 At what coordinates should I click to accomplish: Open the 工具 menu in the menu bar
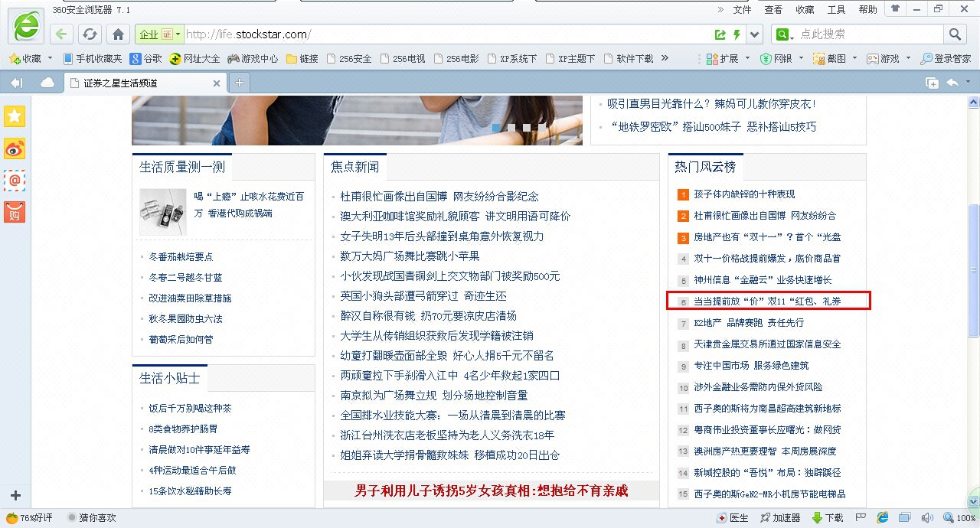[x=836, y=9]
